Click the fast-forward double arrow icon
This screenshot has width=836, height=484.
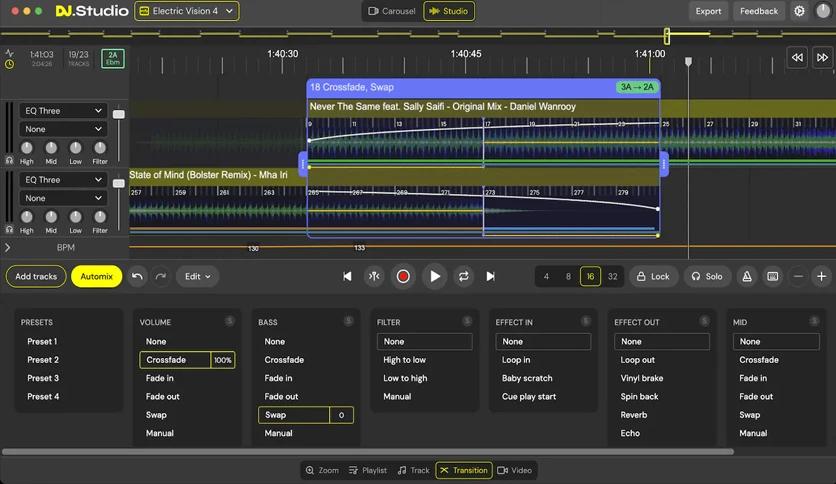pos(822,58)
